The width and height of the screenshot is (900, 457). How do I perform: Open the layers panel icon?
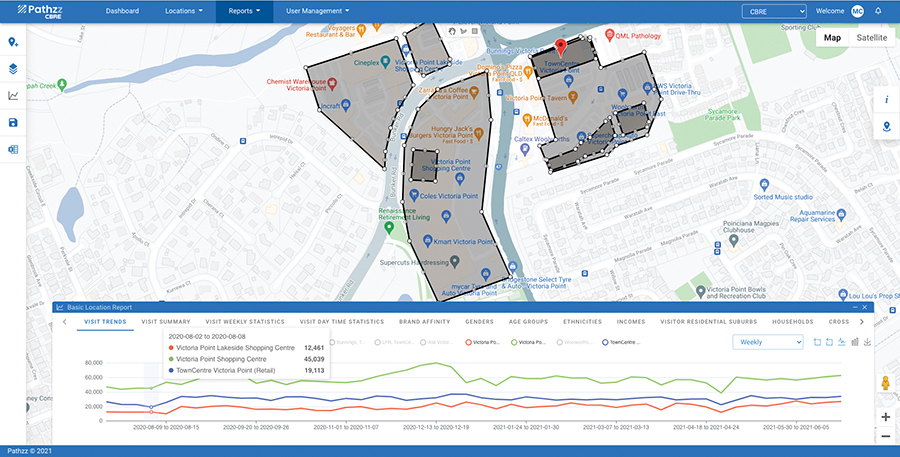13,69
